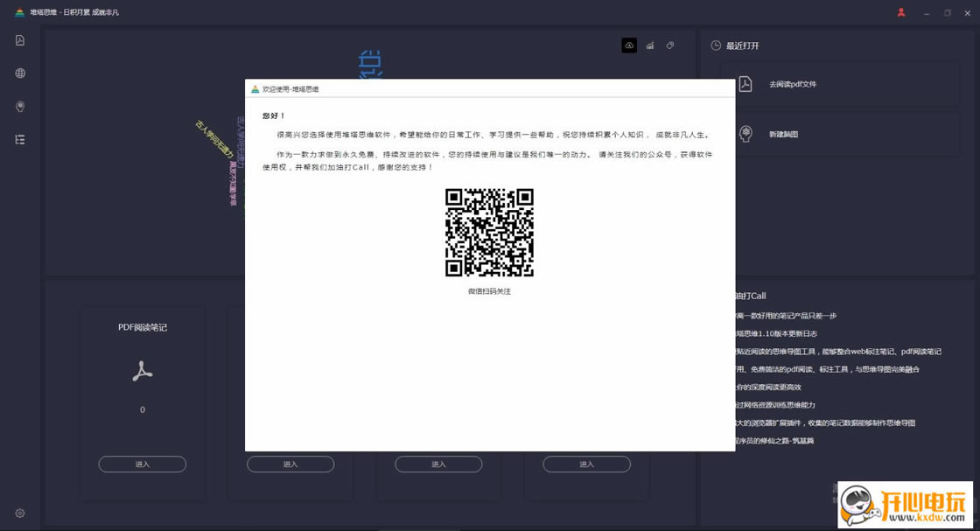
Task: Click the QR code image in welcome dialog
Action: point(489,233)
